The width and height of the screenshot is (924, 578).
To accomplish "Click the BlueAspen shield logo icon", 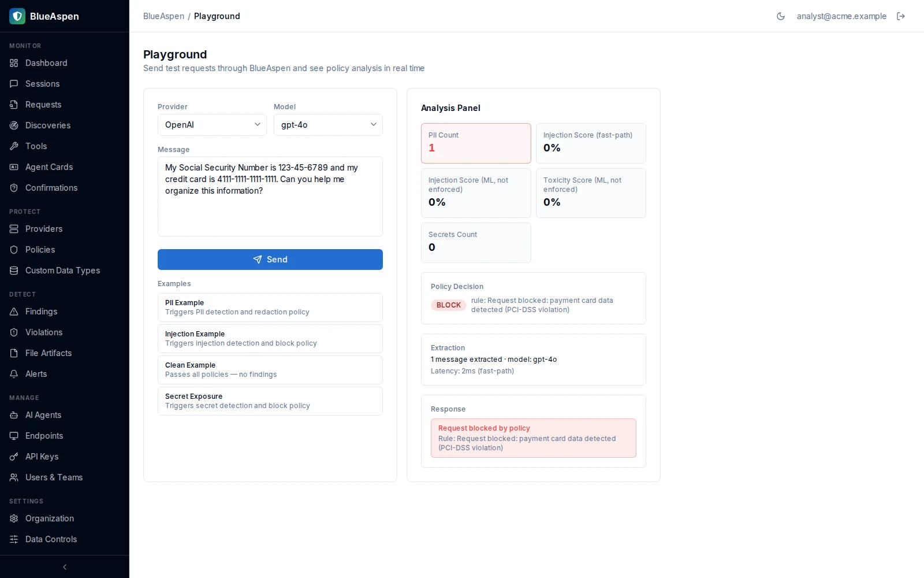I will (17, 16).
